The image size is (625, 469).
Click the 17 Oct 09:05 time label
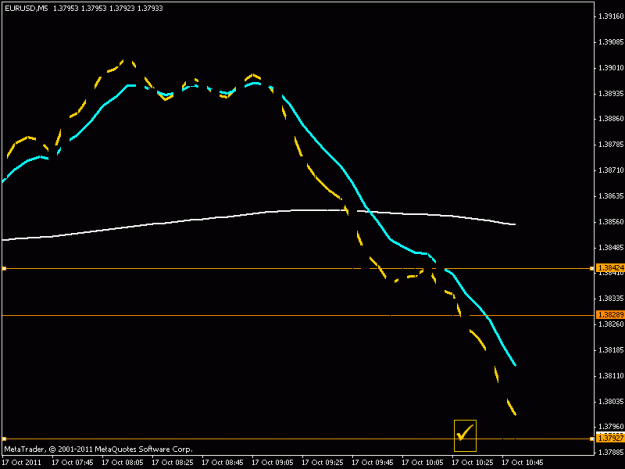(273, 463)
